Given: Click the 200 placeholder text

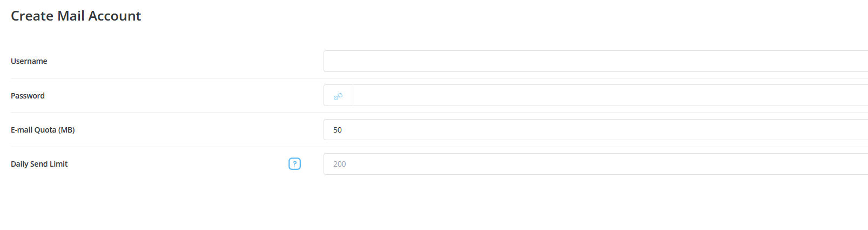Looking at the screenshot, I should click(x=340, y=164).
